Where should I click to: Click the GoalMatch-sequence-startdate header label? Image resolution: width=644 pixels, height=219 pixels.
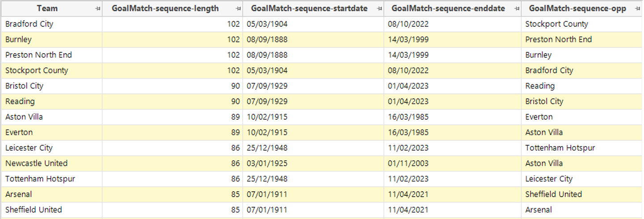point(309,8)
